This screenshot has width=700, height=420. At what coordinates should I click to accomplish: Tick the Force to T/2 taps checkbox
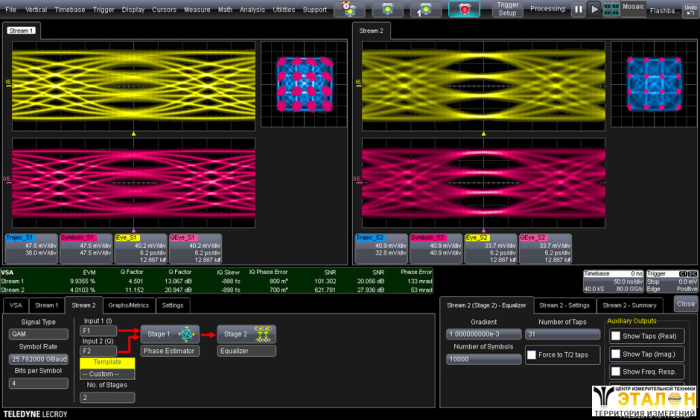(x=532, y=355)
